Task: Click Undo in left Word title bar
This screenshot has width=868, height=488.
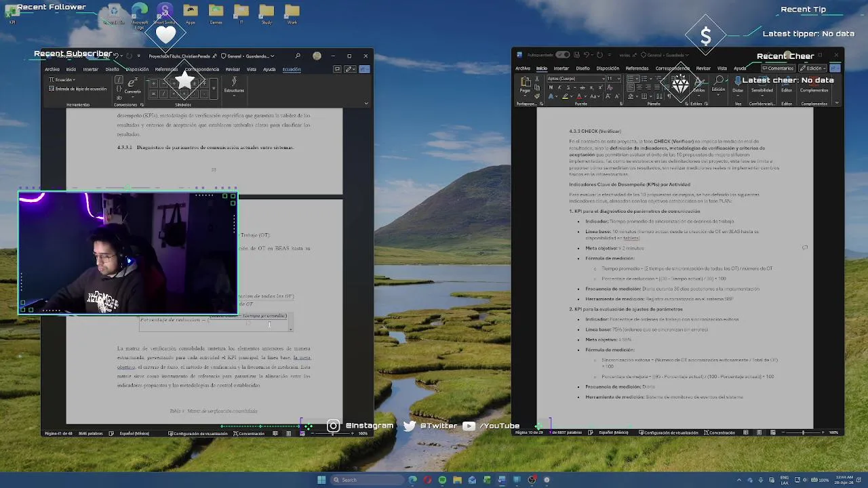Action: click(116, 56)
